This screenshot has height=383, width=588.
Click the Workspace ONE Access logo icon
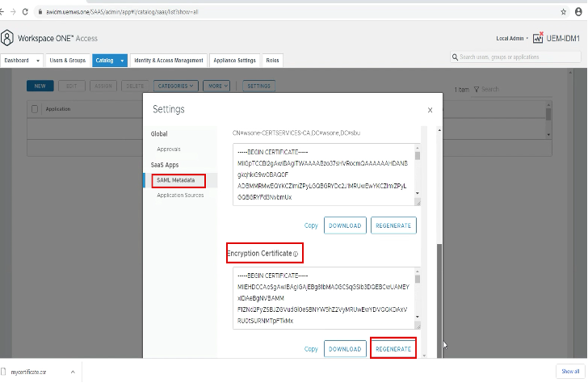pos(8,38)
